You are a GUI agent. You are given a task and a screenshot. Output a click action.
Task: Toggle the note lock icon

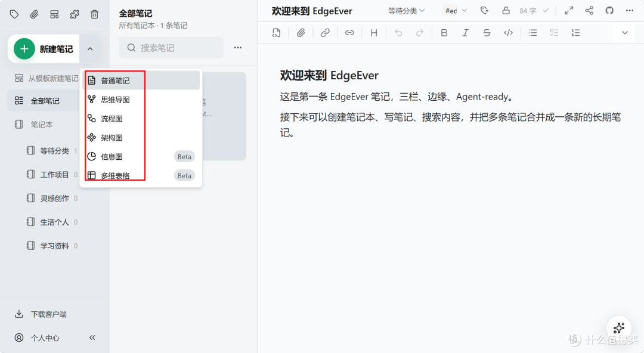point(506,11)
